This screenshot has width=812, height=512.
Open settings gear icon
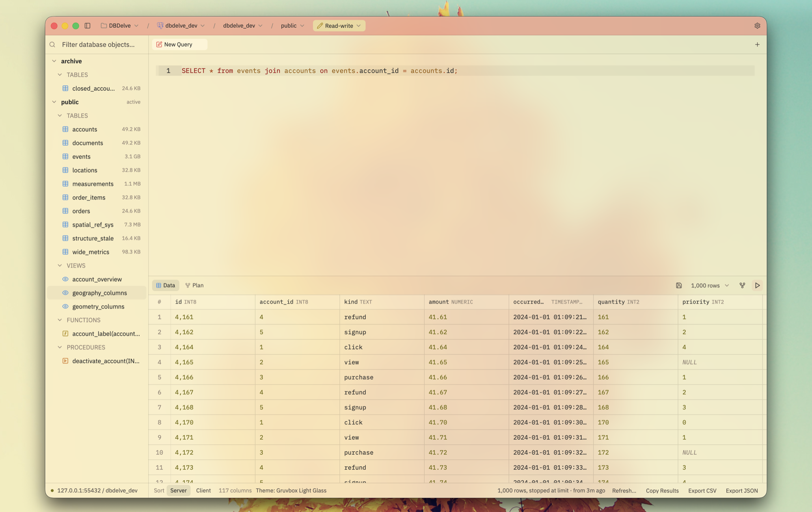(x=757, y=26)
